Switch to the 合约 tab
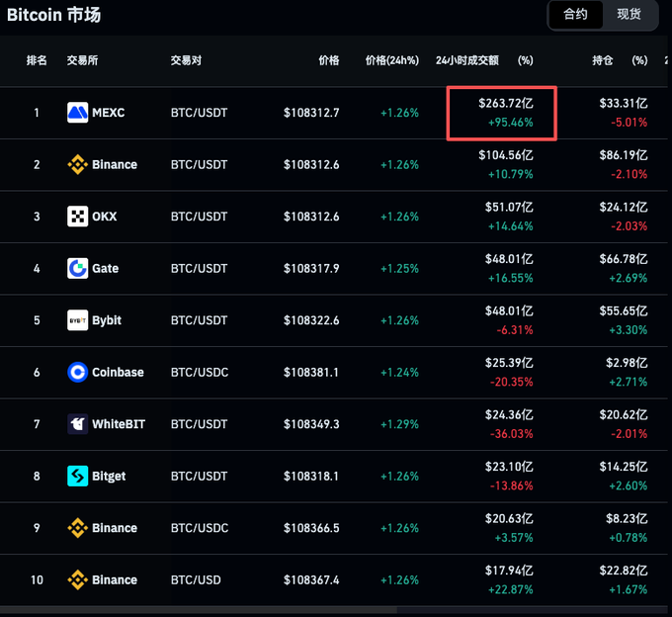The height and width of the screenshot is (617, 672). (575, 15)
